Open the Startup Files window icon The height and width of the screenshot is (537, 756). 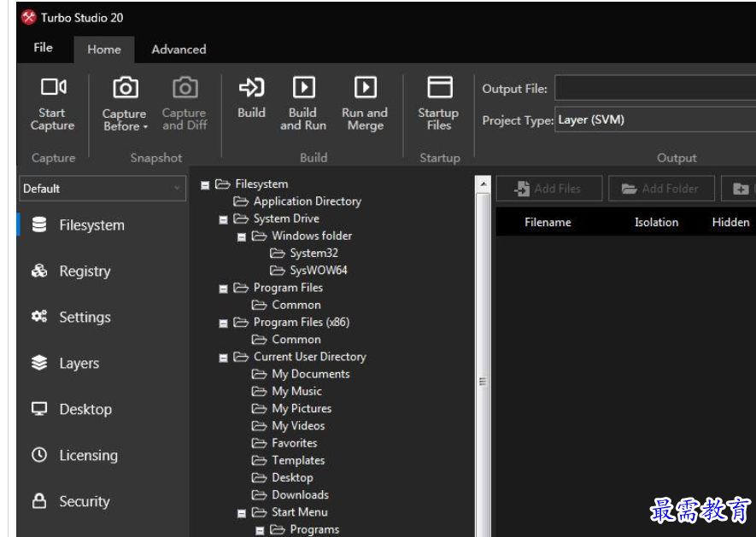tap(440, 87)
